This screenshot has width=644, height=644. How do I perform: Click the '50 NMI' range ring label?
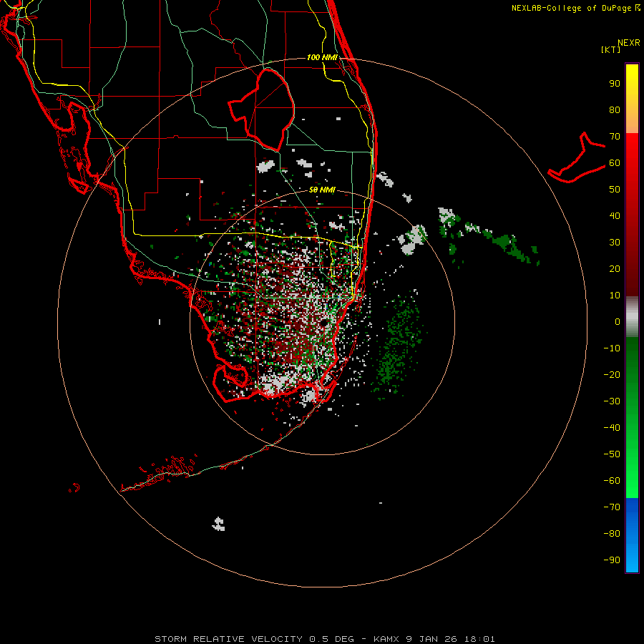click(322, 190)
